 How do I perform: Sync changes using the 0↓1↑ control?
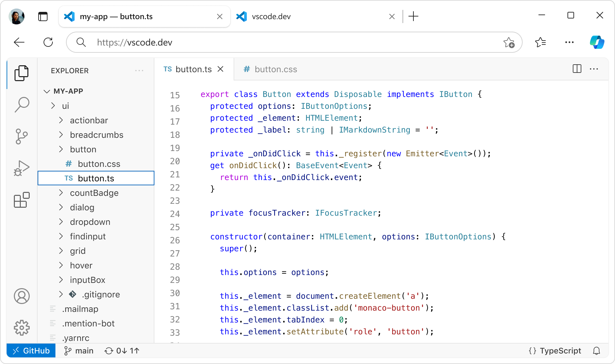pyautogui.click(x=121, y=350)
